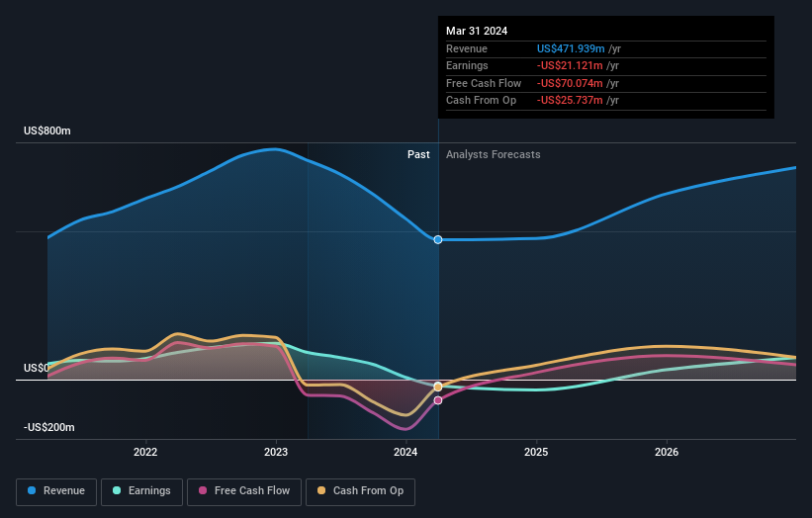Select the pink Free Cash Flow data point

tap(438, 400)
